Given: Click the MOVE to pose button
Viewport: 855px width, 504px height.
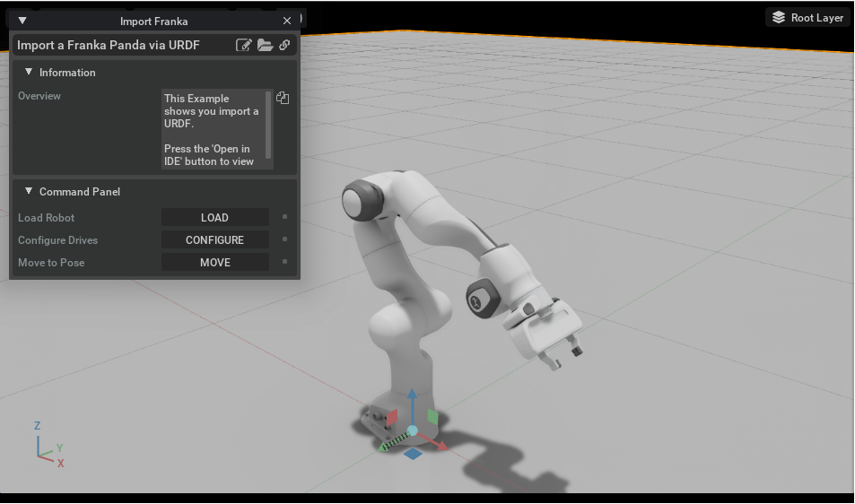Looking at the screenshot, I should pyautogui.click(x=214, y=262).
